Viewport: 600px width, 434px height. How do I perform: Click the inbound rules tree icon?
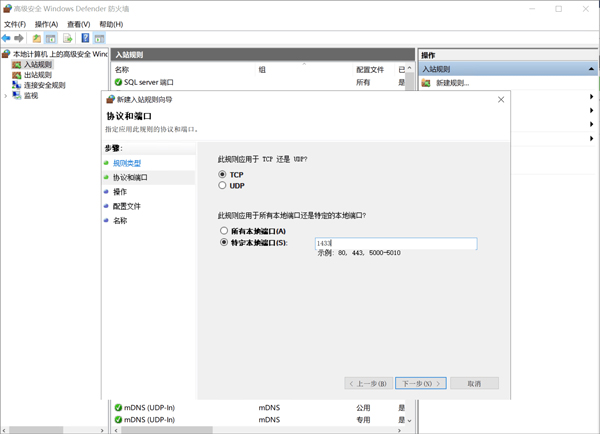[x=16, y=65]
